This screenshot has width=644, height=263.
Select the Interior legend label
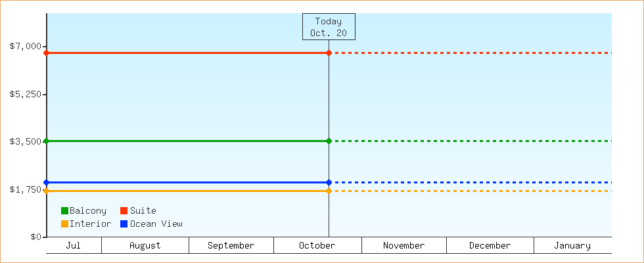[90, 224]
